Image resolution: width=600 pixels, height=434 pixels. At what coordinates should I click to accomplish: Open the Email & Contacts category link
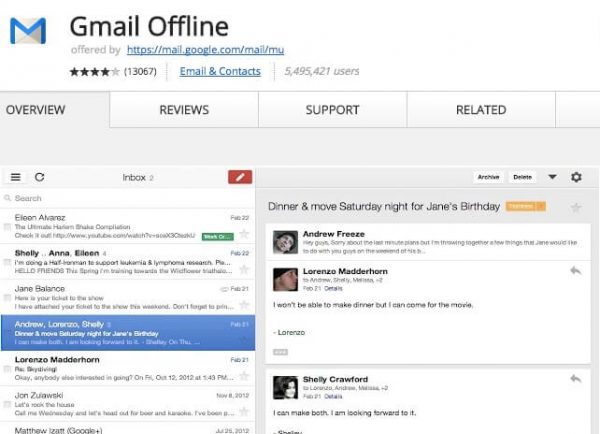pyautogui.click(x=220, y=71)
